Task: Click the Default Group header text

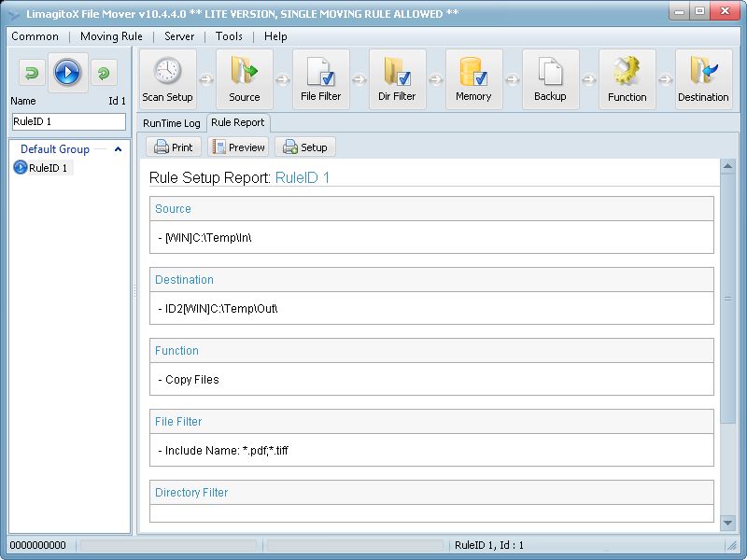Action: click(x=55, y=149)
